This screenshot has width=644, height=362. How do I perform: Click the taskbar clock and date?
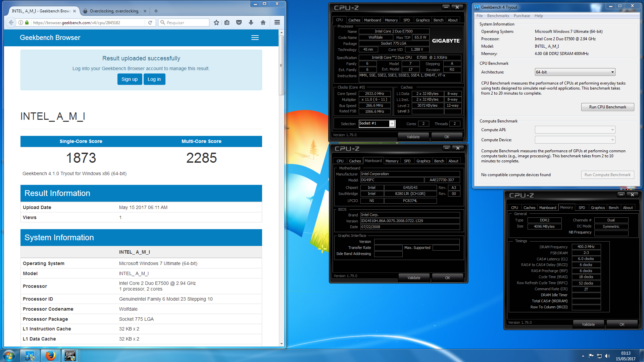click(626, 356)
